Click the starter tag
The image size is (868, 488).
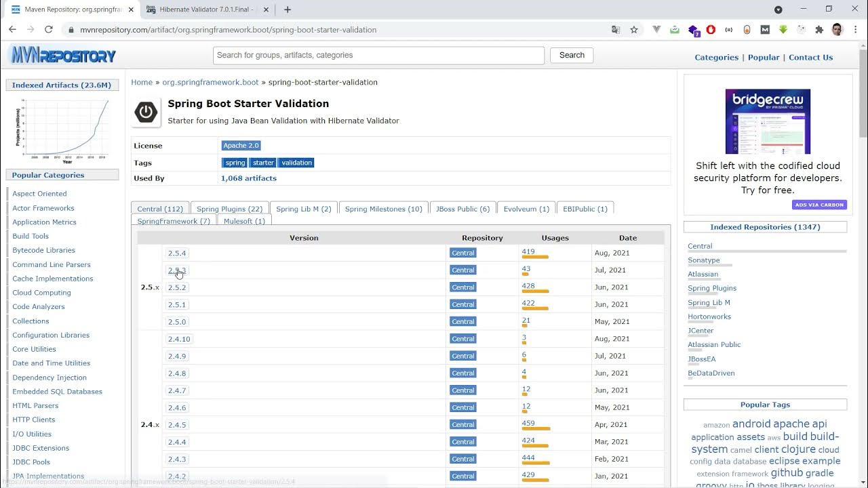(263, 163)
